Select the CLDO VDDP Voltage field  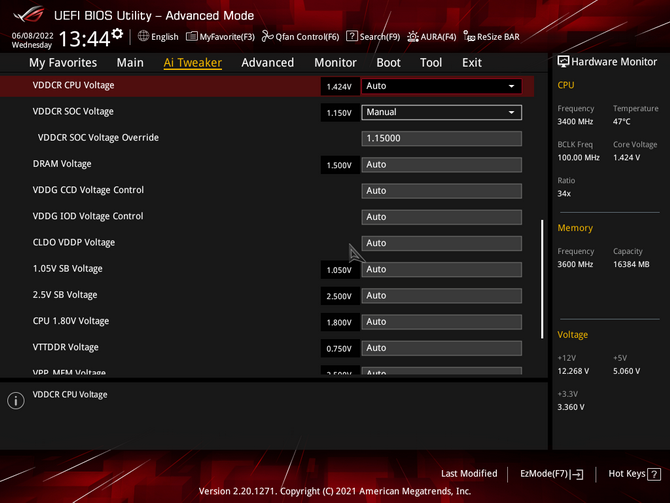click(x=441, y=243)
